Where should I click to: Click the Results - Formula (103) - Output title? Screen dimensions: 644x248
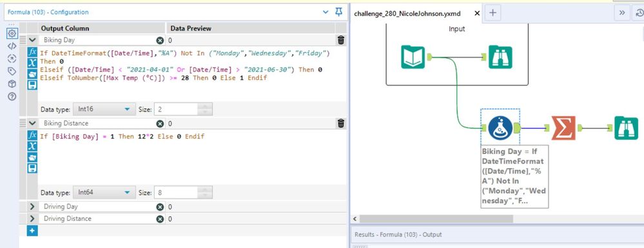(398, 235)
